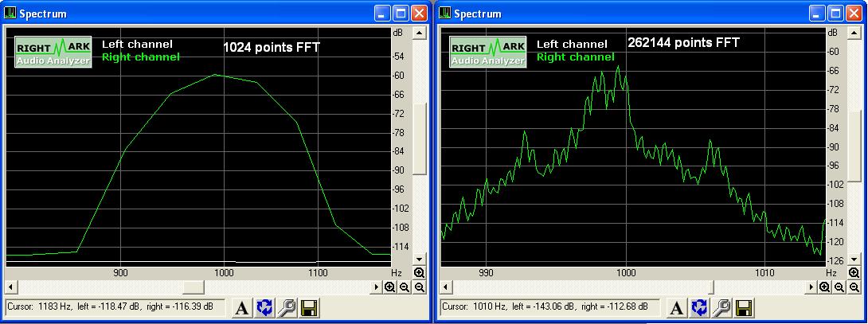Toggle the blue recycle arrows button in right window

698,308
